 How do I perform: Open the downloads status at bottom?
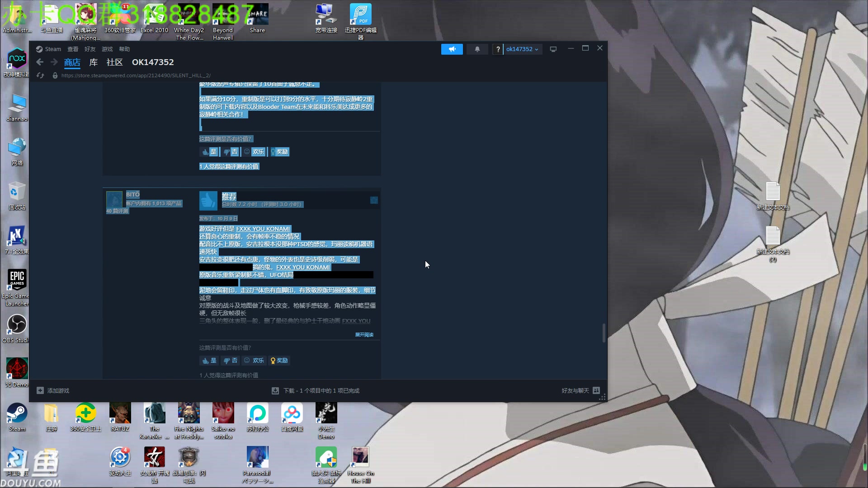pos(316,391)
